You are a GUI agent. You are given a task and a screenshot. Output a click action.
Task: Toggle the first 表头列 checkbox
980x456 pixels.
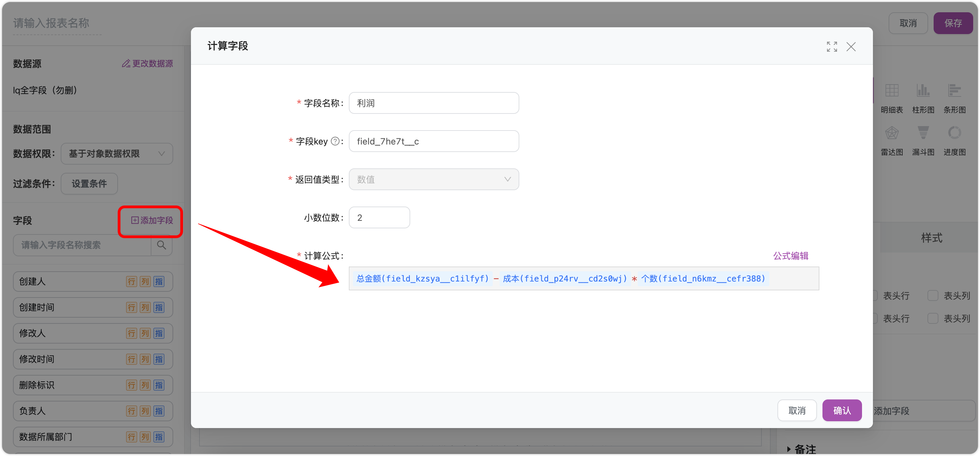933,295
